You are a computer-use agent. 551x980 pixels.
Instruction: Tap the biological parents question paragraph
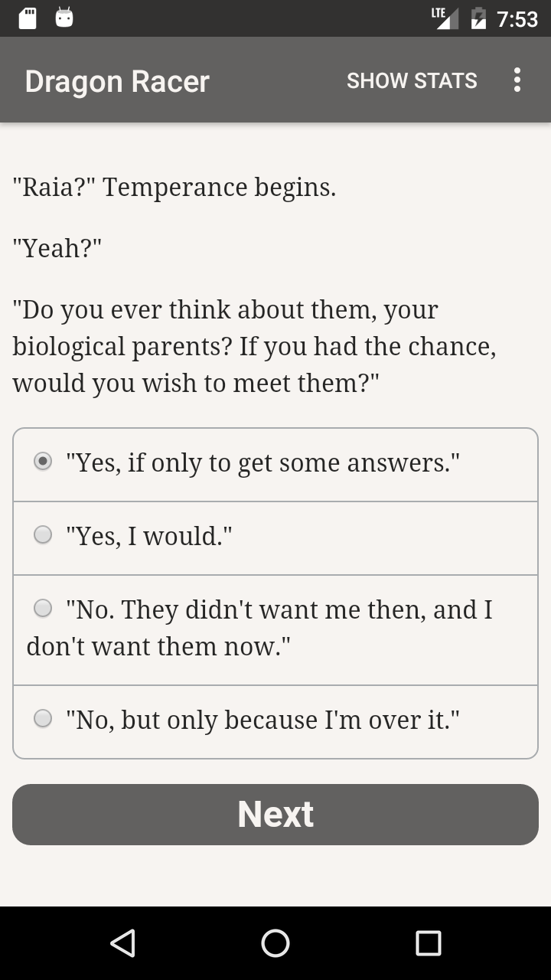[x=254, y=346]
